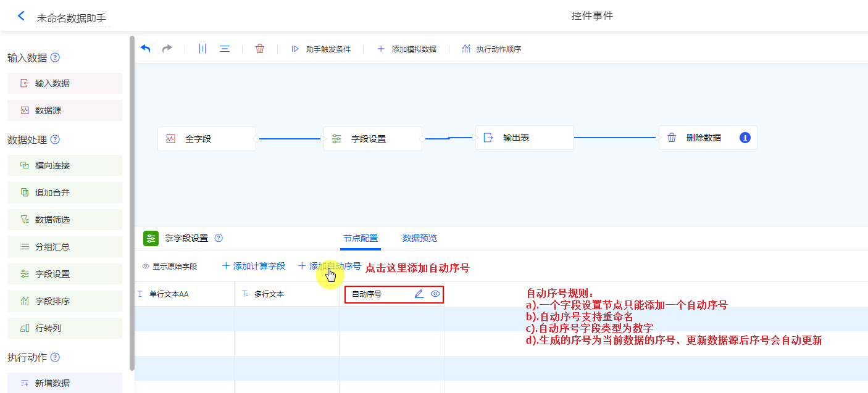
Task: Select the 节点配置 tab
Action: point(361,238)
